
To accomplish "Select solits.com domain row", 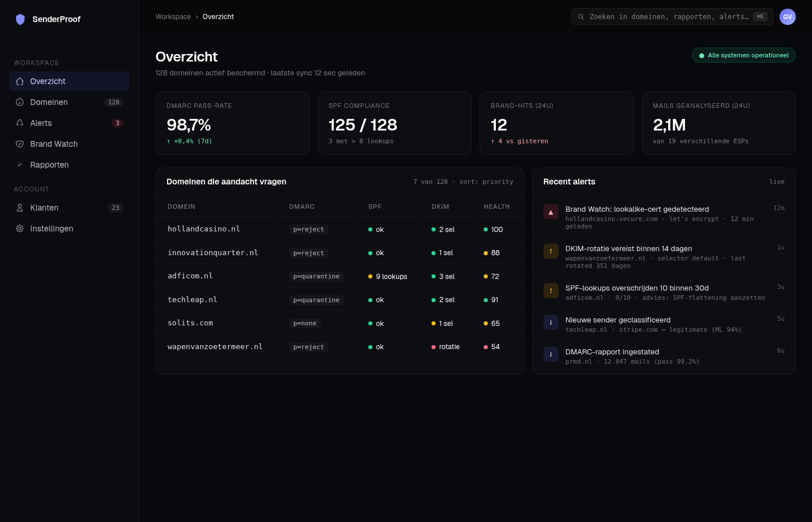I will coord(340,323).
